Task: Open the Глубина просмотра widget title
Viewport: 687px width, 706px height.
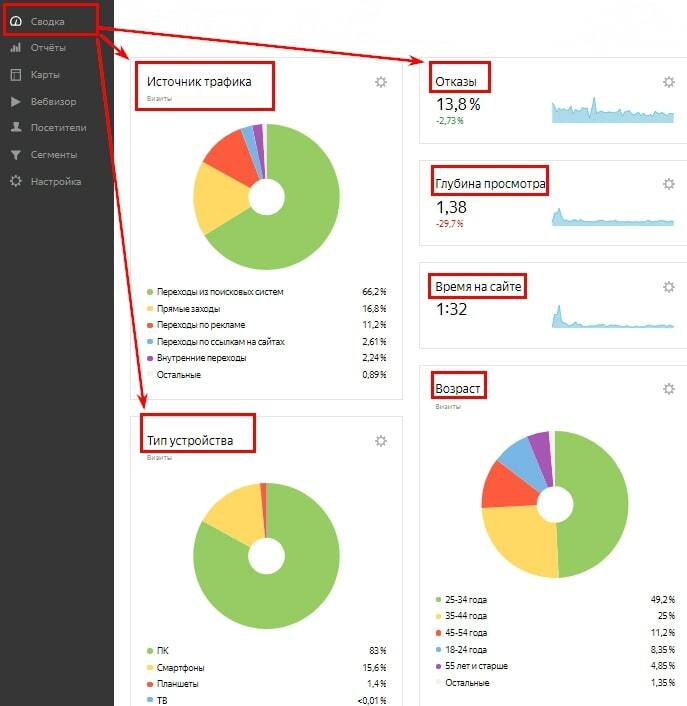Action: tap(490, 184)
